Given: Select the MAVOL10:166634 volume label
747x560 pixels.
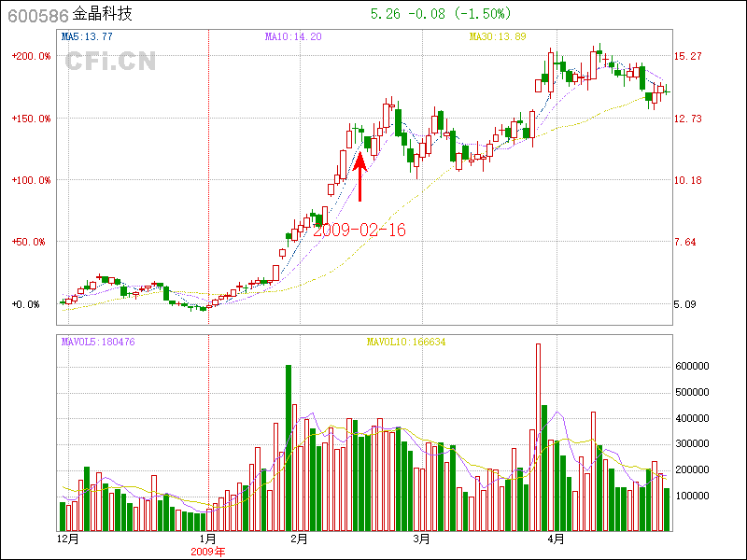Looking at the screenshot, I should (x=405, y=342).
